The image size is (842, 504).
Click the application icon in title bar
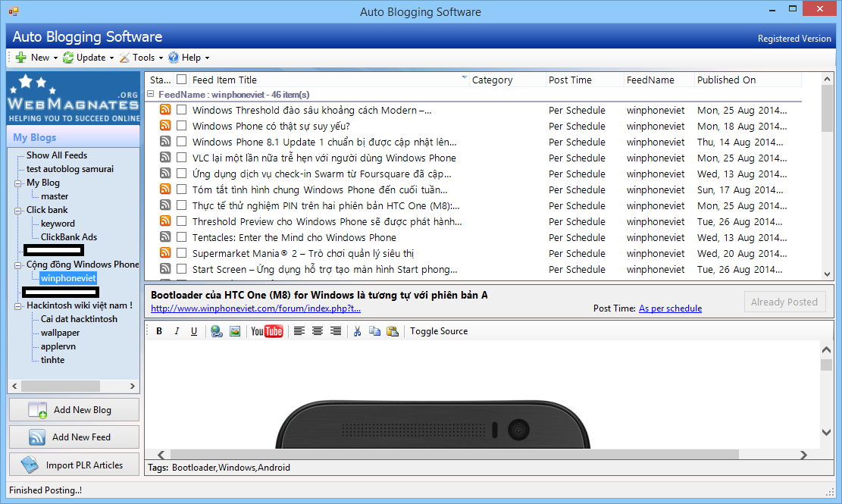pos(14,11)
